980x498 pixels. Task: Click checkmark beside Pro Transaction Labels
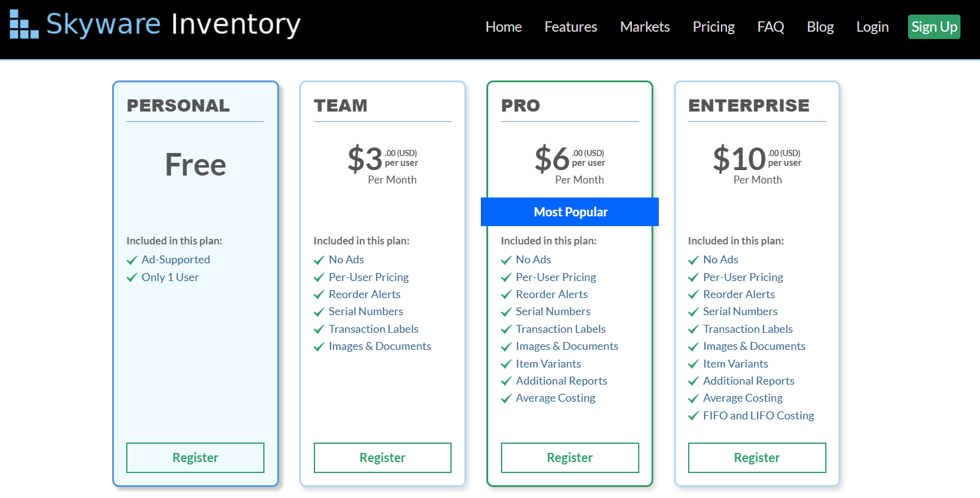(x=506, y=330)
